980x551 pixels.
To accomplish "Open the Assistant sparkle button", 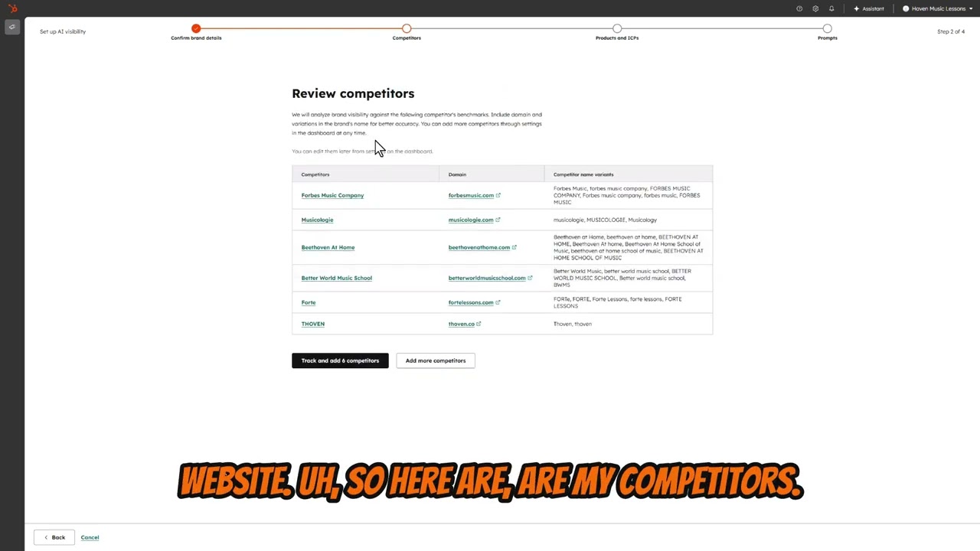I will click(x=869, y=8).
